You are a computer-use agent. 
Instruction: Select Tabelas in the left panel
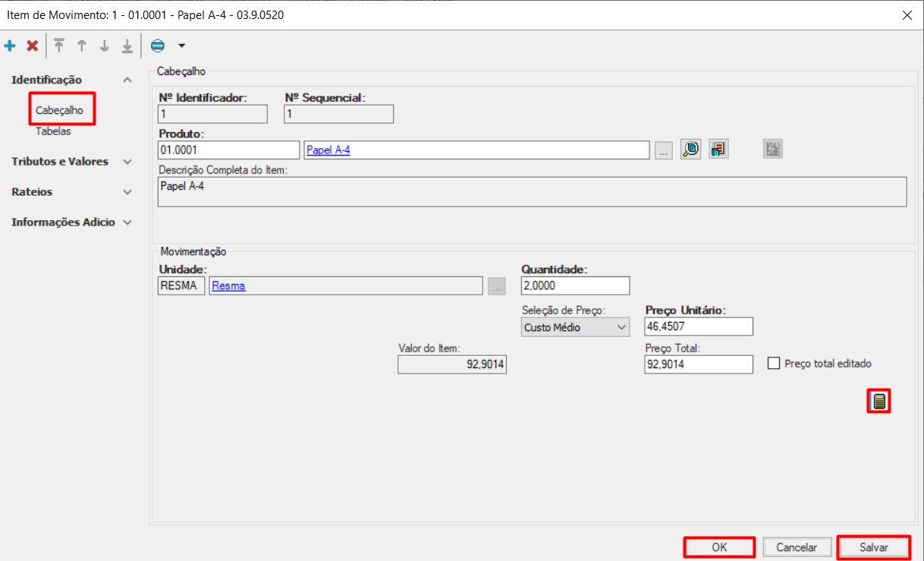coord(53,131)
